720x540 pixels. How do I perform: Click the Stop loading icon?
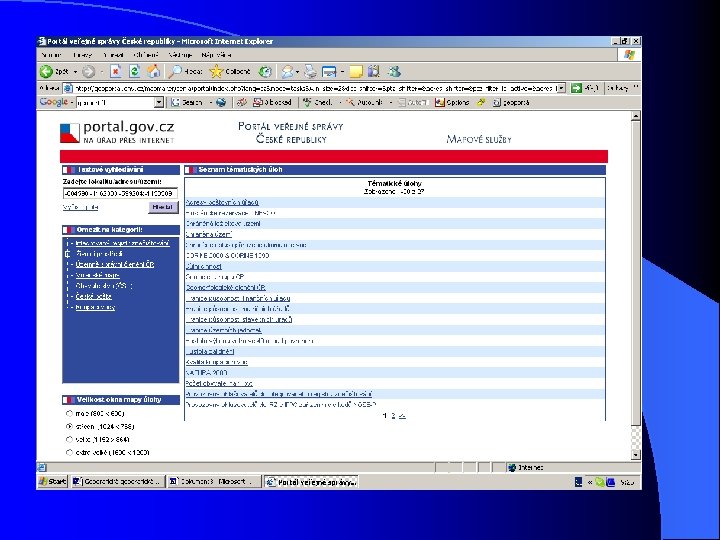click(117, 72)
